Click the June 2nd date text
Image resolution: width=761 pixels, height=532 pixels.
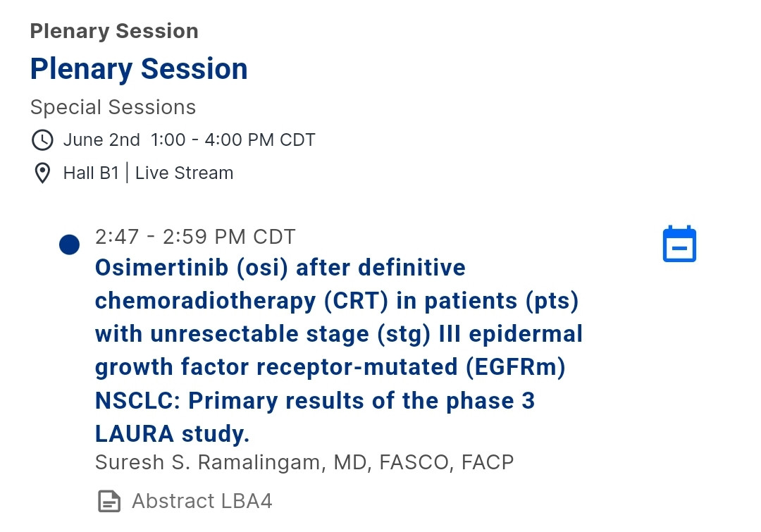tap(101, 140)
